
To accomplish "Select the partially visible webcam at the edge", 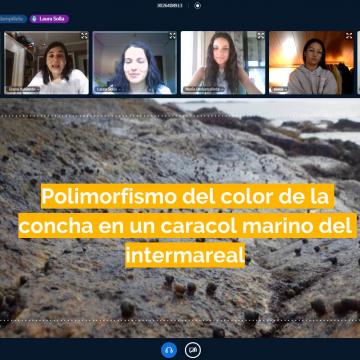I will coord(359,63).
